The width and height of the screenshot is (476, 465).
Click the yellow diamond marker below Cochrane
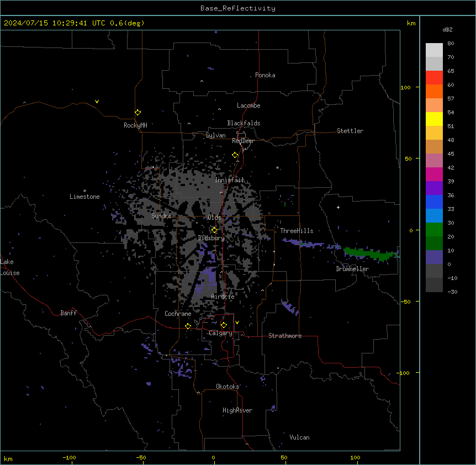(x=188, y=326)
